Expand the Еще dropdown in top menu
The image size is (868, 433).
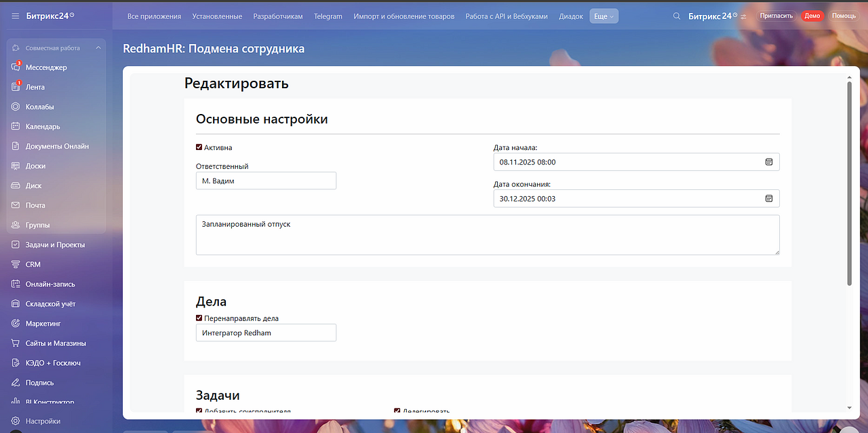[604, 16]
